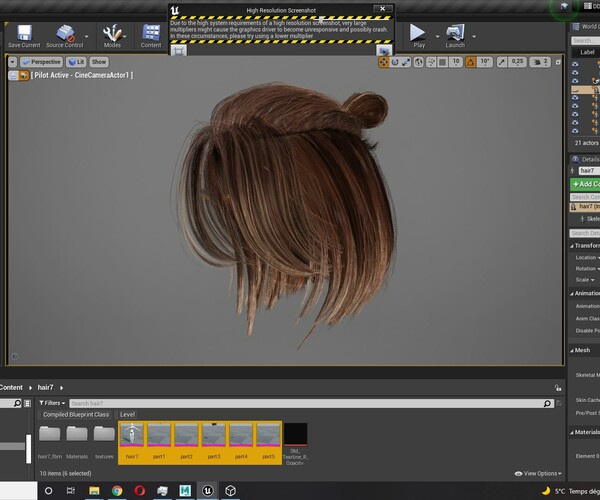600x500 pixels.
Task: Toggle scale snapping in the viewport toolbar
Action: [502, 62]
